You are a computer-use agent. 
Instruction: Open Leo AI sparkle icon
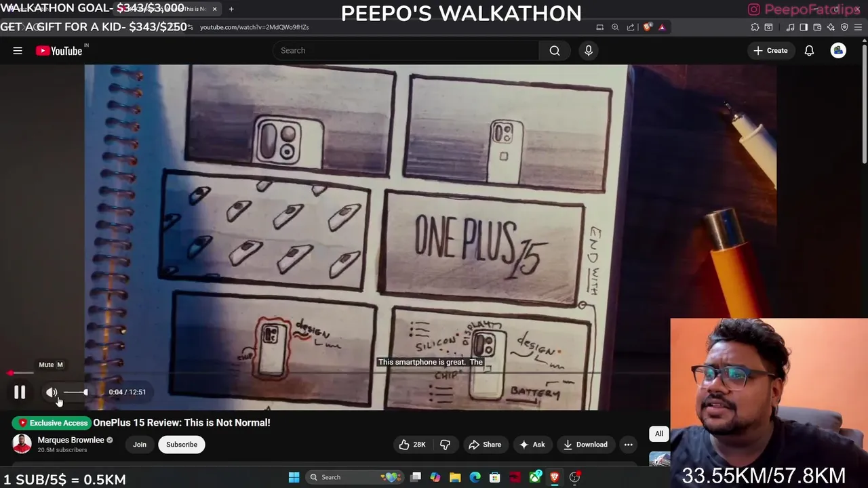831,27
